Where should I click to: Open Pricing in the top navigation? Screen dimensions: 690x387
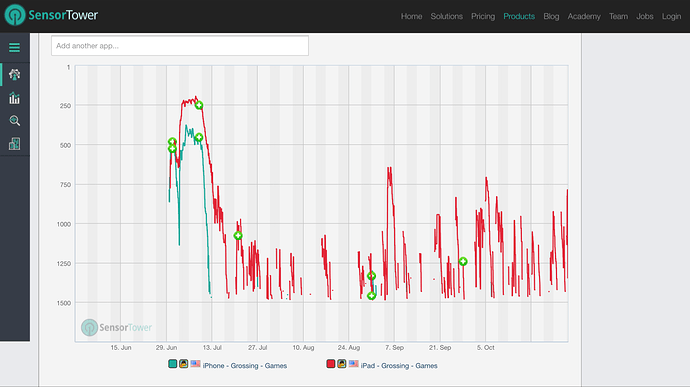pyautogui.click(x=483, y=16)
